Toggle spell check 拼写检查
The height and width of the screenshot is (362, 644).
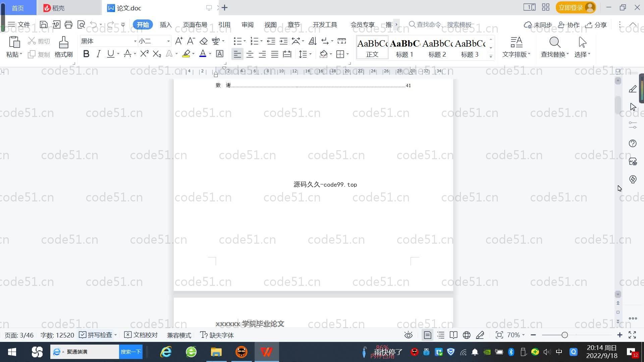(x=96, y=335)
